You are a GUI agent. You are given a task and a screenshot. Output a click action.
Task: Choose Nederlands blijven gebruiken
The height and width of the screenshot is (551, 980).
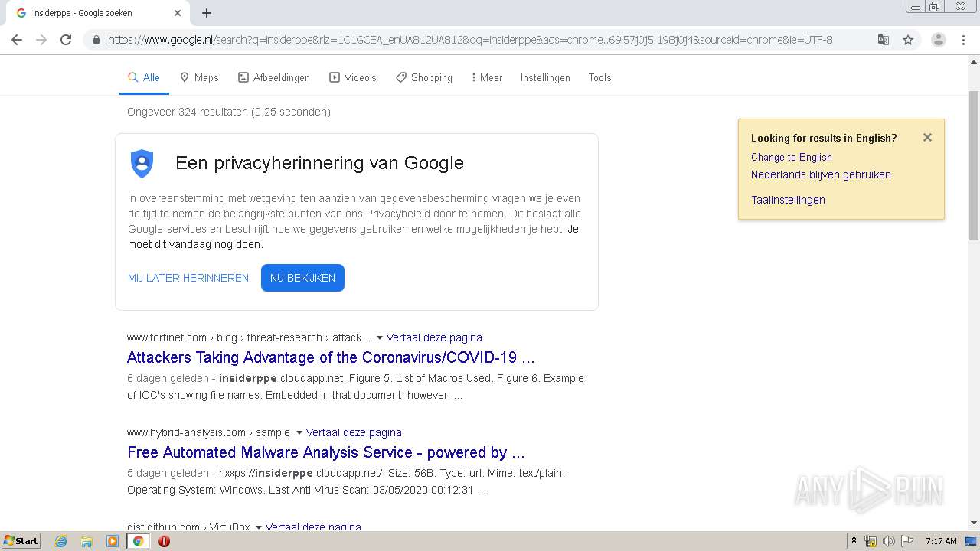tap(821, 174)
